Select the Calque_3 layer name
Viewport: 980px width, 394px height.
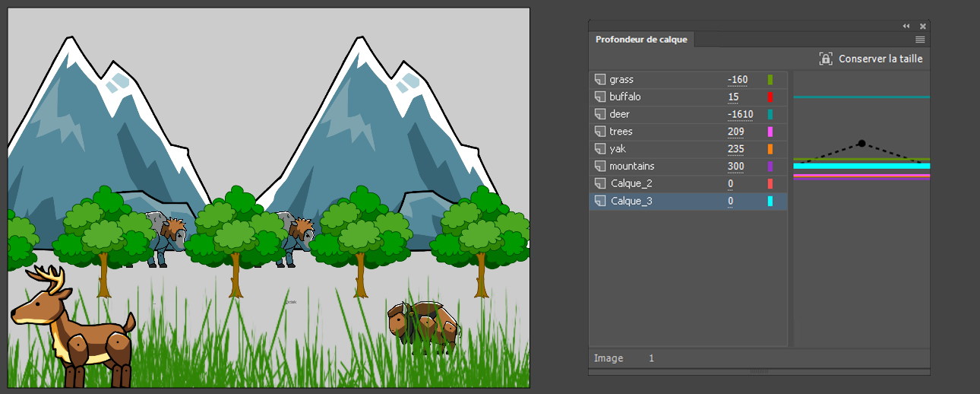[x=631, y=201]
